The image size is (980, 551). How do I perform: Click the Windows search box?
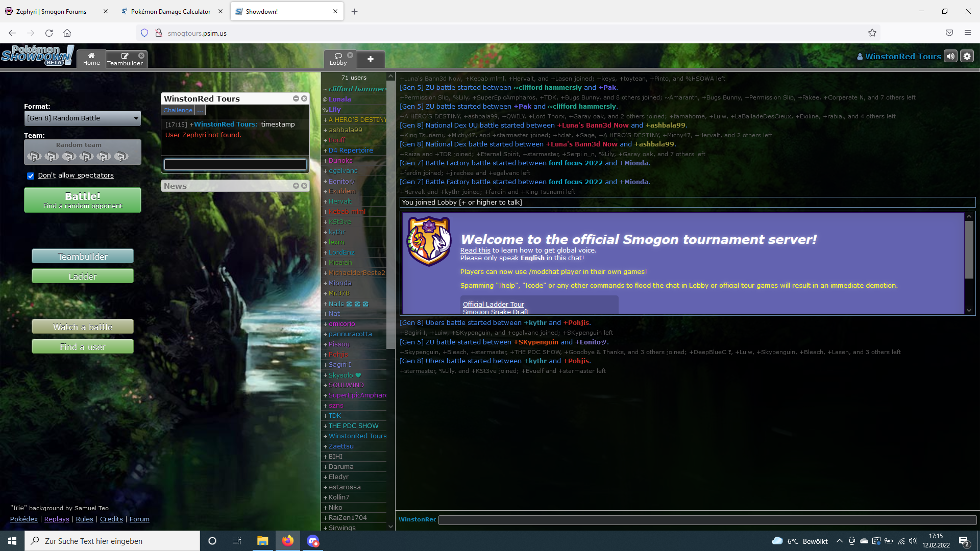tap(112, 541)
